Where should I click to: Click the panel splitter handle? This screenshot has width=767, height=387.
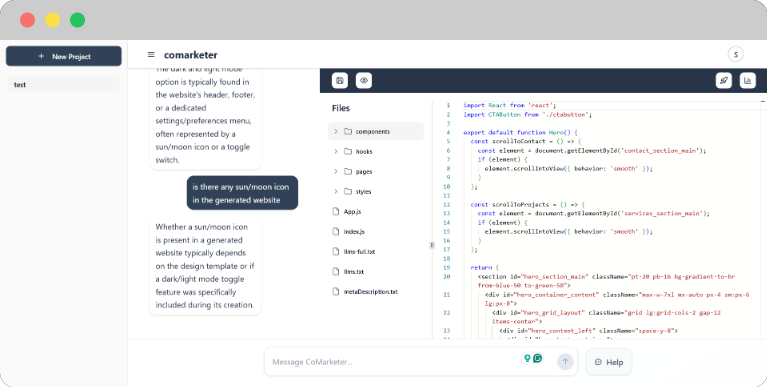point(431,245)
